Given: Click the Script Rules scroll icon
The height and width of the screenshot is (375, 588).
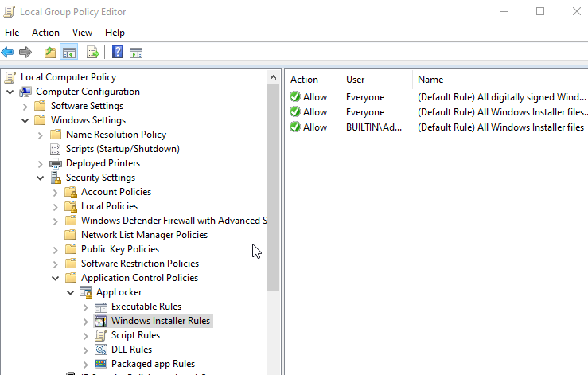Looking at the screenshot, I should (x=100, y=335).
